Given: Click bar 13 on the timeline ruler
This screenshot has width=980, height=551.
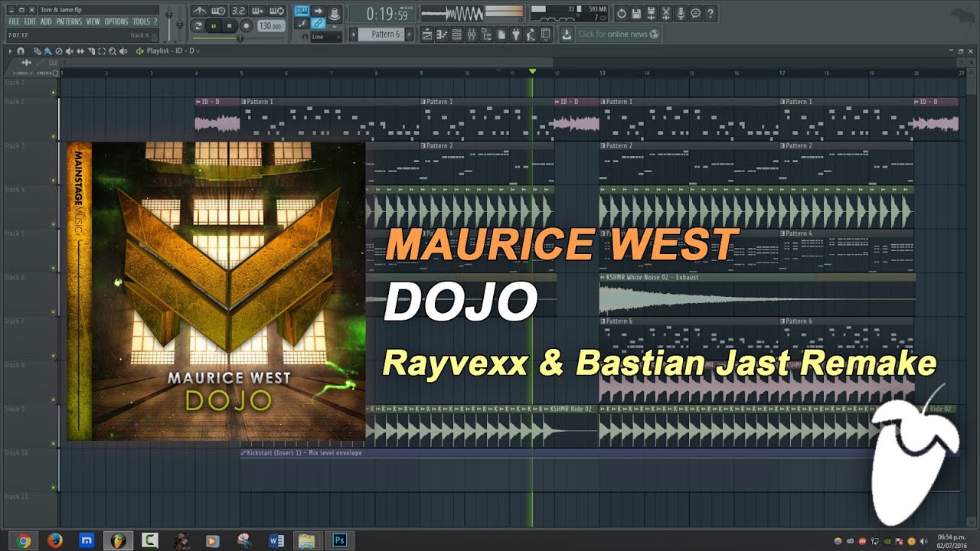Looking at the screenshot, I should (603, 73).
